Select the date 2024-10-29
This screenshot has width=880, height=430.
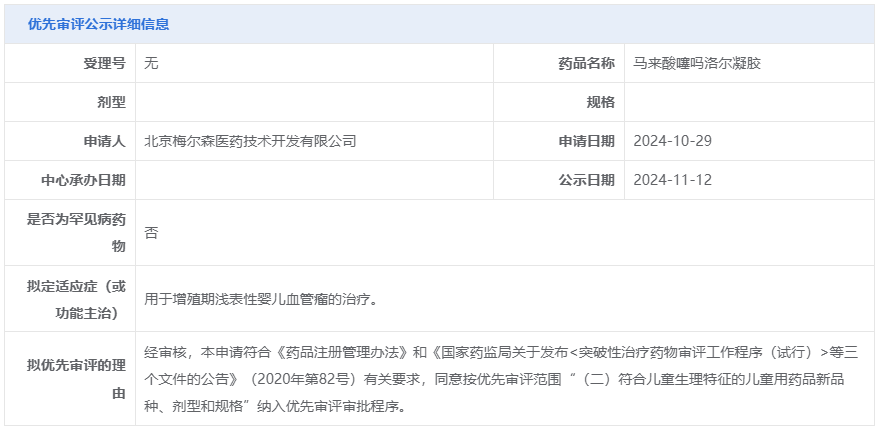pos(672,141)
